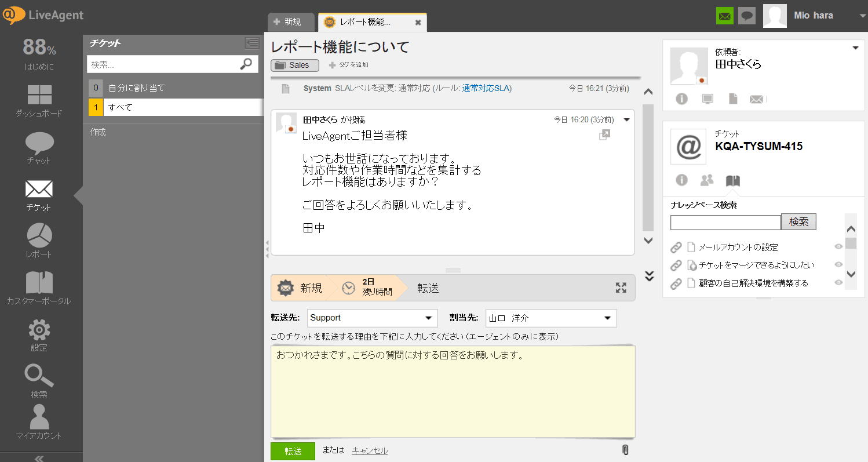
Task: Open the 転送先 Support dropdown
Action: coord(372,318)
